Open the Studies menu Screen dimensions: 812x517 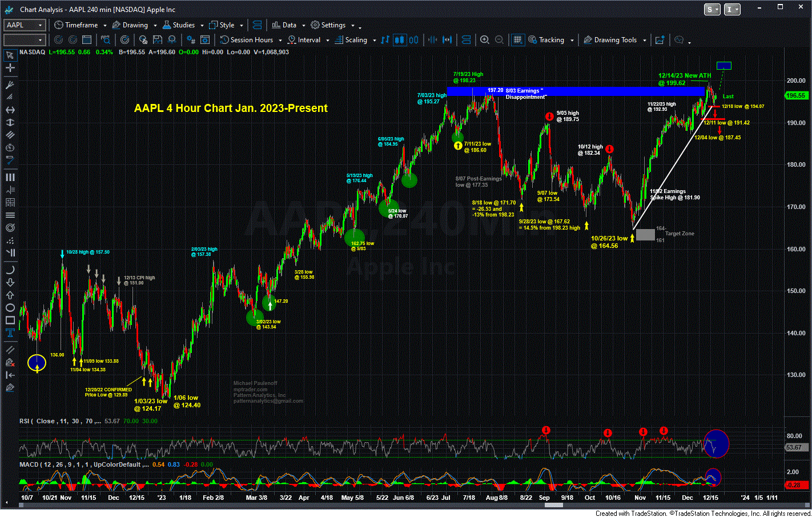click(x=179, y=25)
